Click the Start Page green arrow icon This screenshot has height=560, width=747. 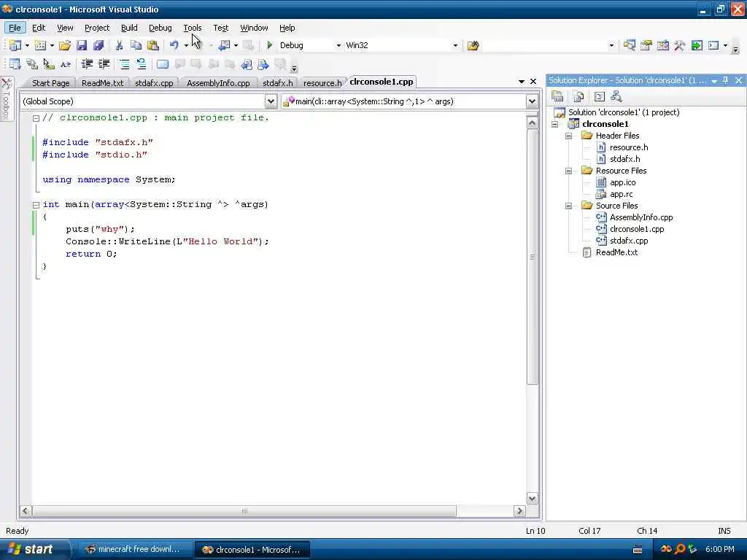coord(697,45)
